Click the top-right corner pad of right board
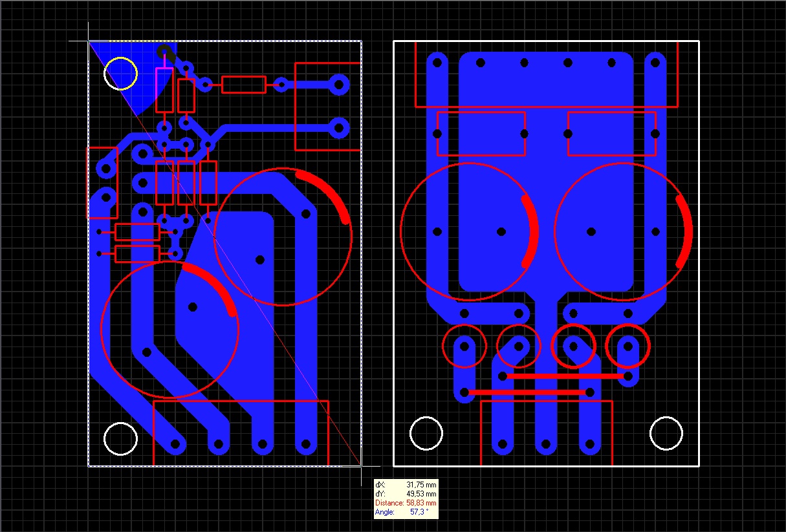The image size is (786, 532). [x=655, y=63]
